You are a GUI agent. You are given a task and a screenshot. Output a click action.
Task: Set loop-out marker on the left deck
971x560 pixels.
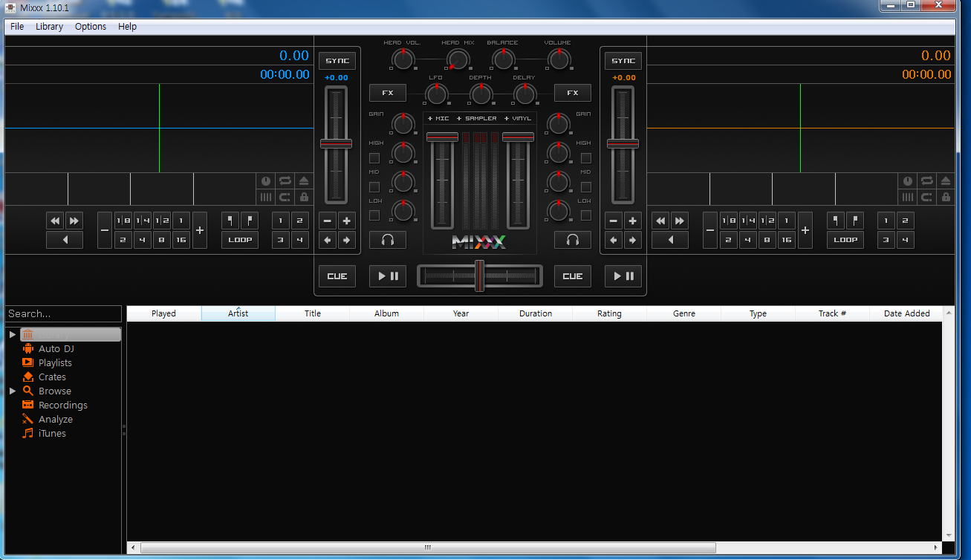pyautogui.click(x=250, y=221)
